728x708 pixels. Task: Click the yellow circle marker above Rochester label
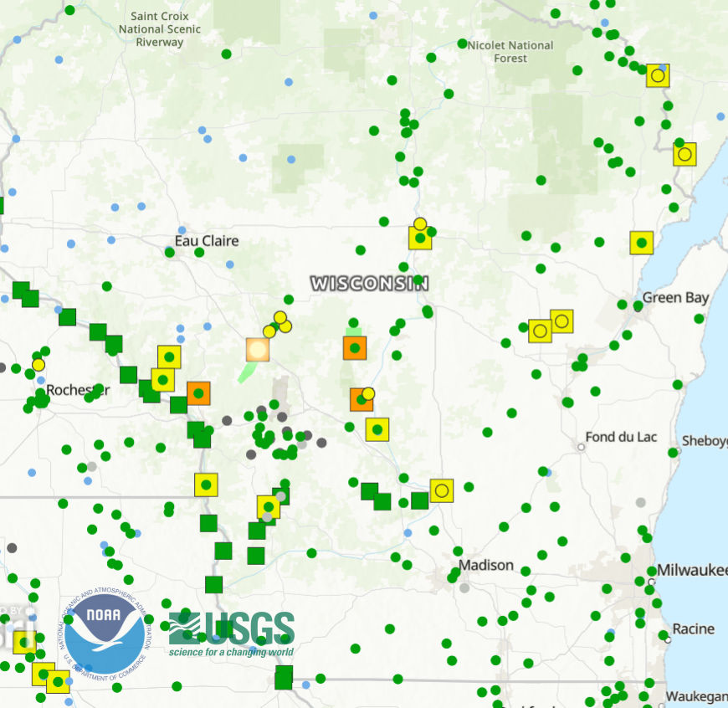[38, 365]
